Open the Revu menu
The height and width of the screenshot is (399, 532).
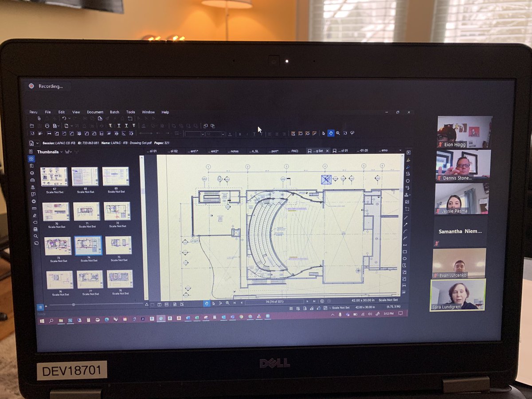[x=33, y=112]
